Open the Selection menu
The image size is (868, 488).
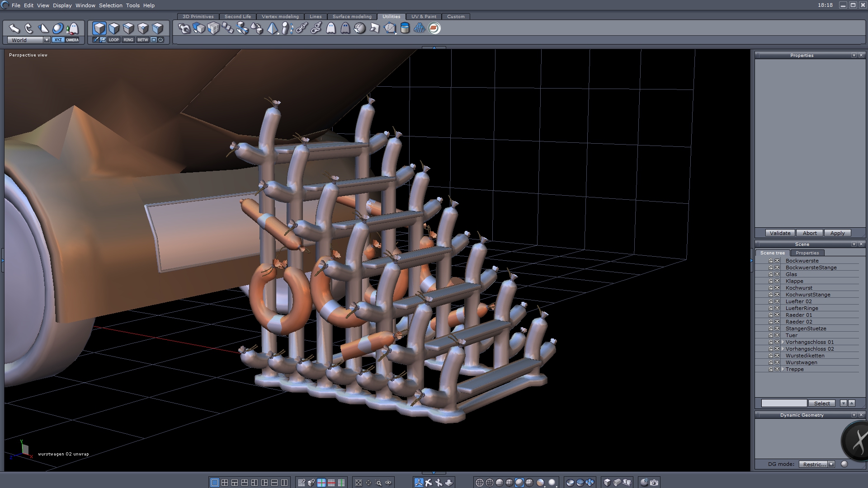(110, 5)
